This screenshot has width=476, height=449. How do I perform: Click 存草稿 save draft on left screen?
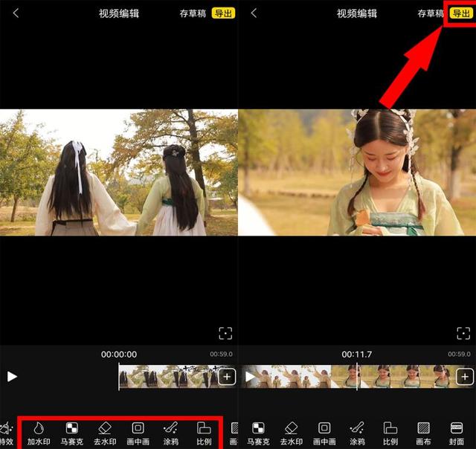coord(193,13)
